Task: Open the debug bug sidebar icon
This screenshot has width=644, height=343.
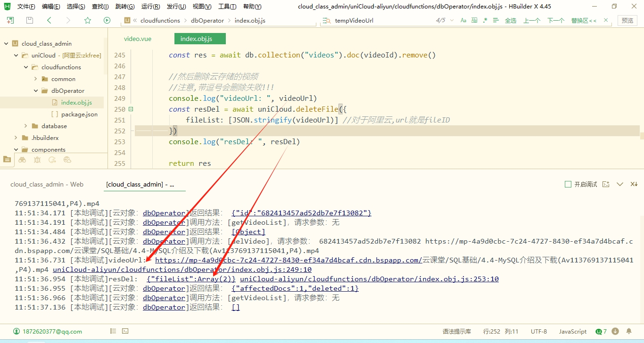Action: coord(37,160)
